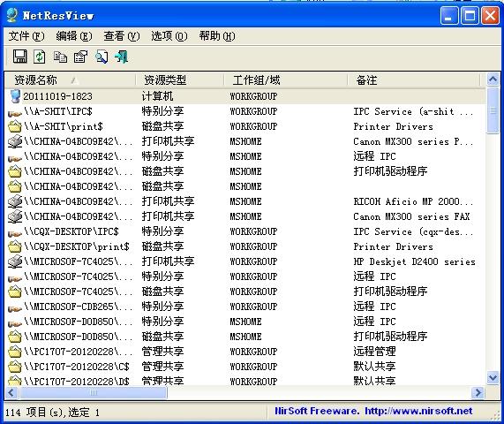Select the \\MICROSOF-CDB265\... resource name

click(x=78, y=307)
